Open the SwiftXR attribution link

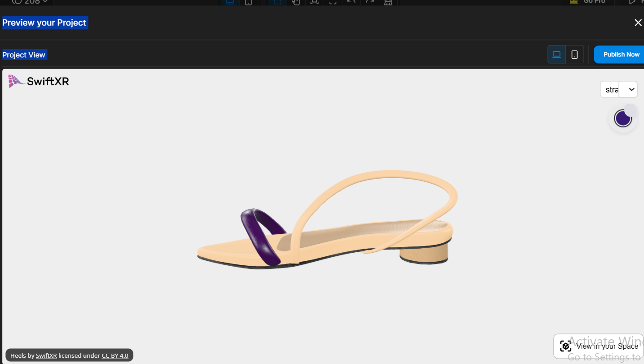point(46,355)
